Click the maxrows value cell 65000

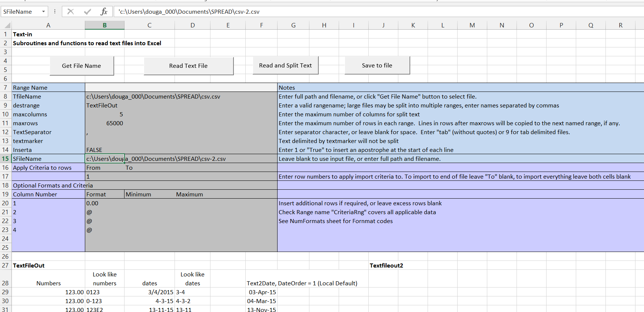104,123
